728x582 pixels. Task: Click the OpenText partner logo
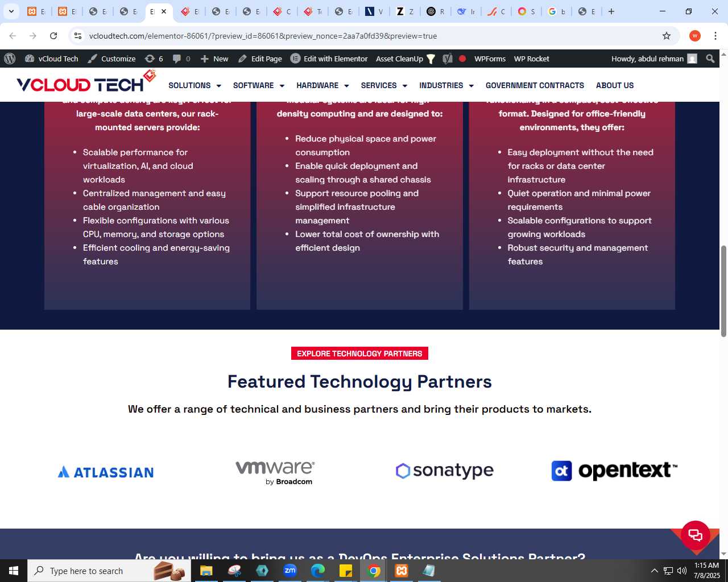[x=614, y=471]
